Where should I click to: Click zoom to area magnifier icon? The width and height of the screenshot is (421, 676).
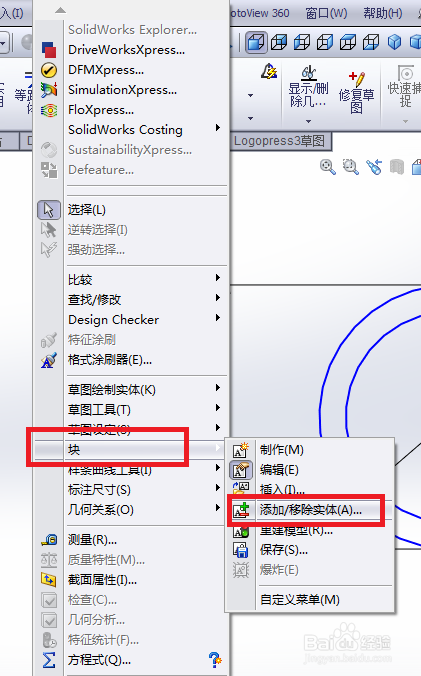coord(350,167)
